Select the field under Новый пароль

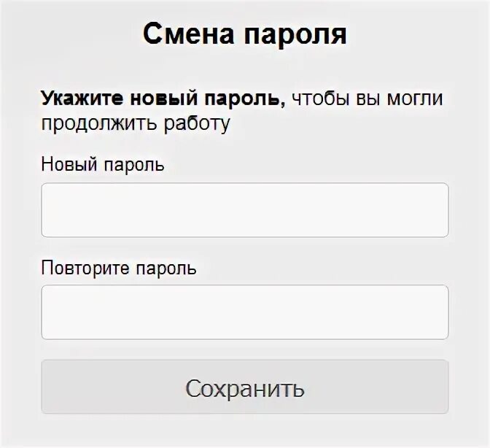tap(245, 210)
